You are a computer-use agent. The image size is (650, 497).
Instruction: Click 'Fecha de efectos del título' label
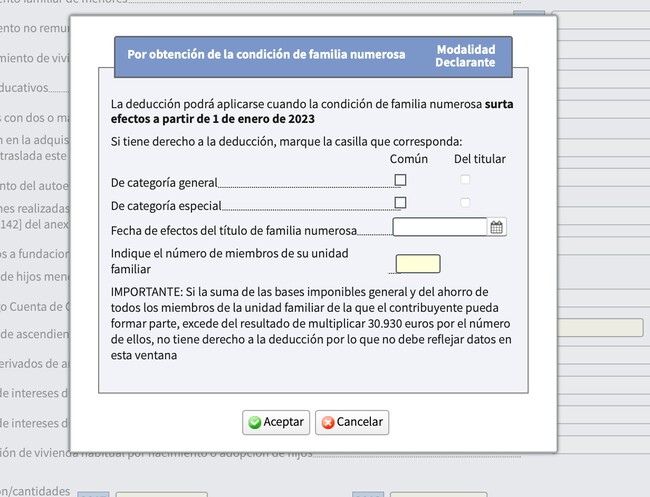pyautogui.click(x=234, y=230)
